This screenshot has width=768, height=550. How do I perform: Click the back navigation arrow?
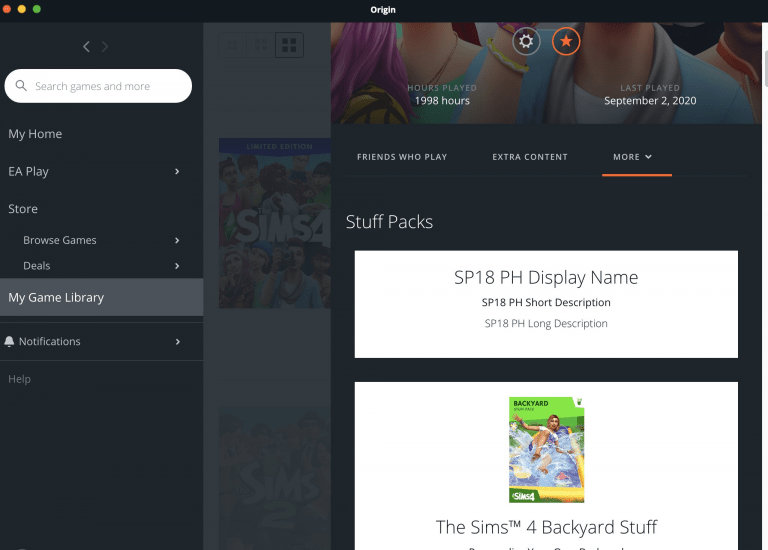pyautogui.click(x=86, y=46)
